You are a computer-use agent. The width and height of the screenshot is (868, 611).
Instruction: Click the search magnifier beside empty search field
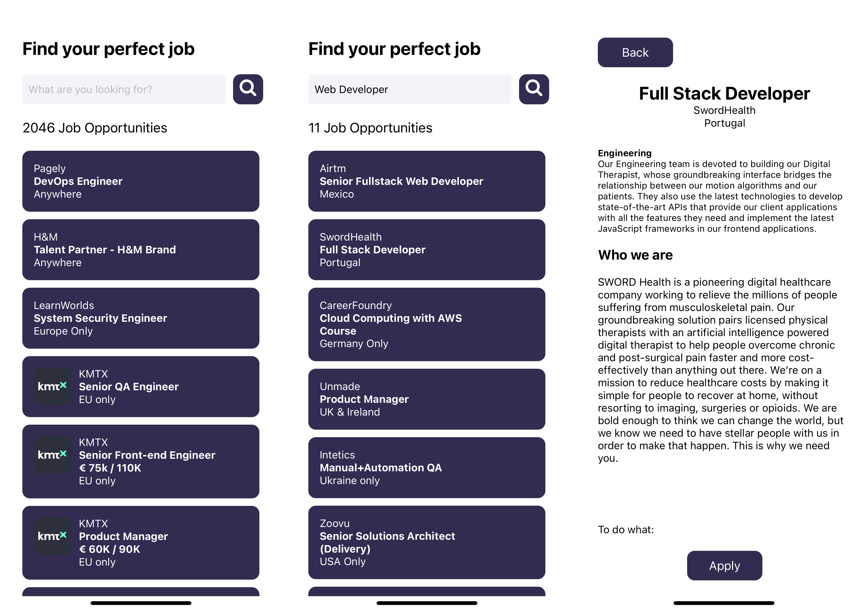click(248, 89)
